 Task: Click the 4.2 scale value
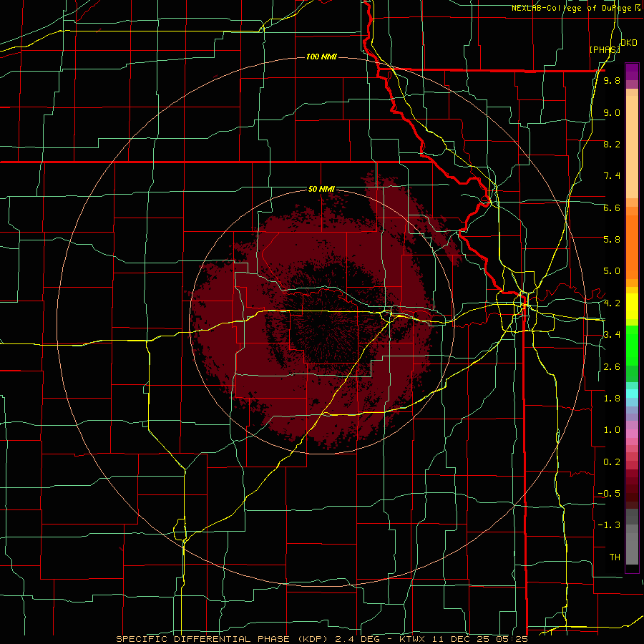612,303
